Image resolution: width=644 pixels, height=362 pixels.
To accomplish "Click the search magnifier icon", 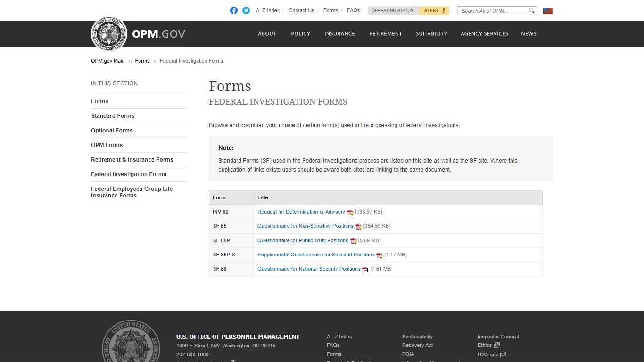I will (531, 11).
